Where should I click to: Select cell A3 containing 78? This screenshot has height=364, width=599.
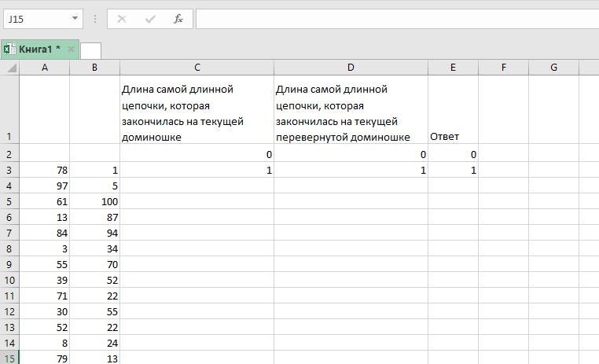[44, 171]
